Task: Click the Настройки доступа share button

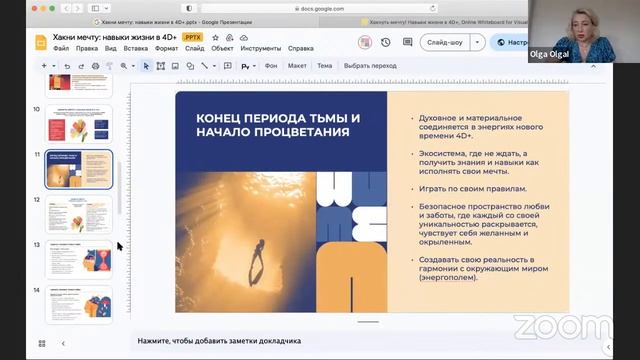Action: 510,42
